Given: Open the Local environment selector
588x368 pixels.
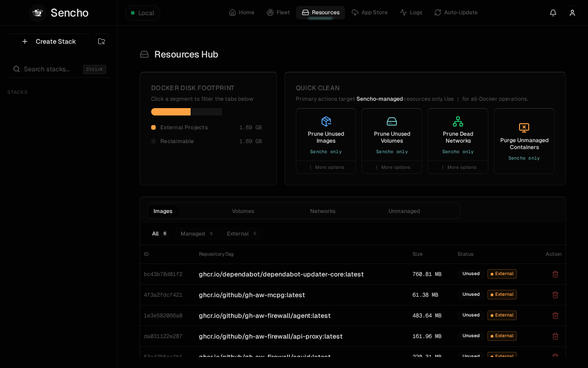Looking at the screenshot, I should (142, 13).
